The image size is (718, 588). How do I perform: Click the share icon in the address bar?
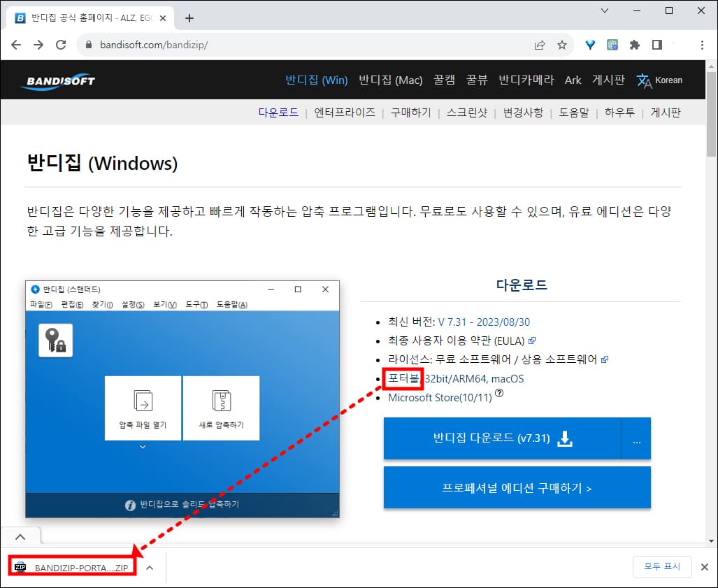pos(539,43)
